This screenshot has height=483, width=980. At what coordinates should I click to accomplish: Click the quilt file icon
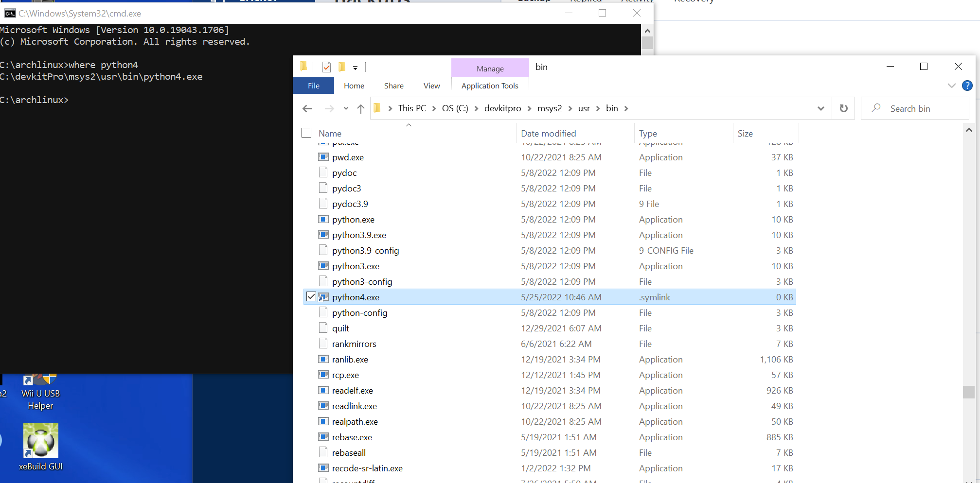323,328
